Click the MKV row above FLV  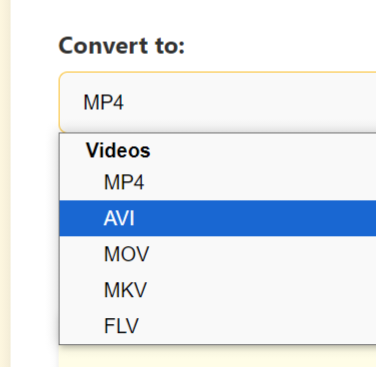coord(218,290)
